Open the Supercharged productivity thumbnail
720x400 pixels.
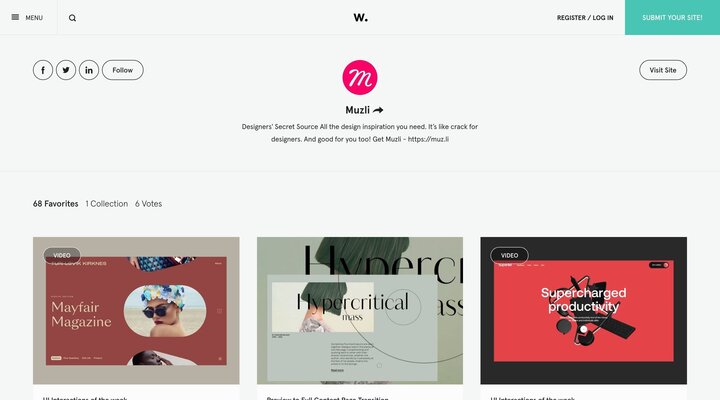tap(584, 310)
